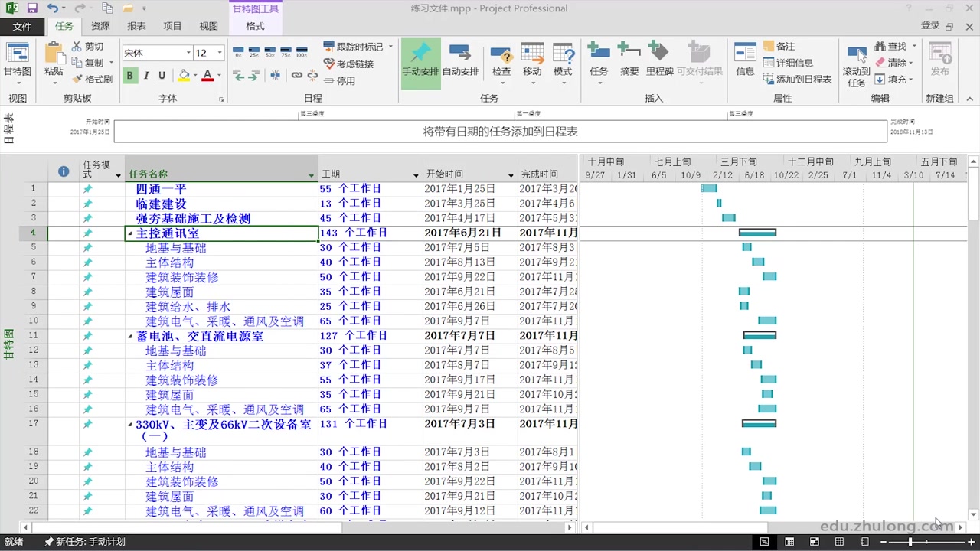Image resolution: width=980 pixels, height=551 pixels.
Task: Toggle bold formatting with the B button
Action: coord(130,77)
